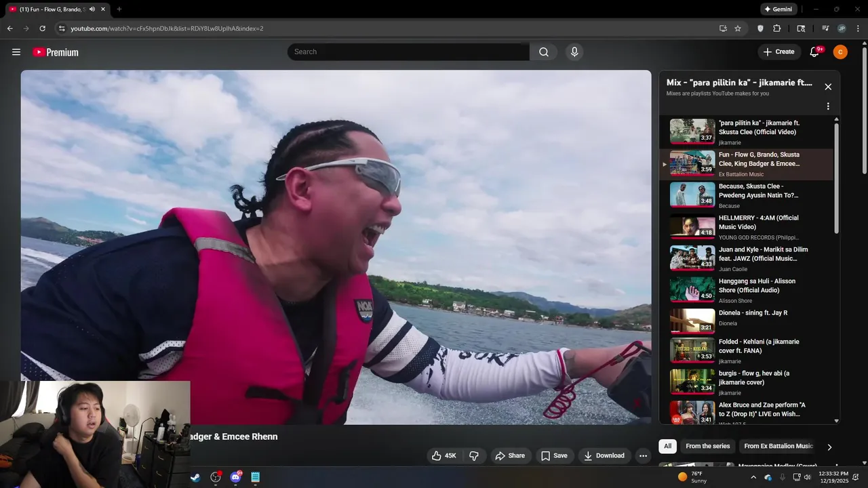Go back with browser back arrow
Viewport: 868px width, 488px height.
click(x=9, y=28)
